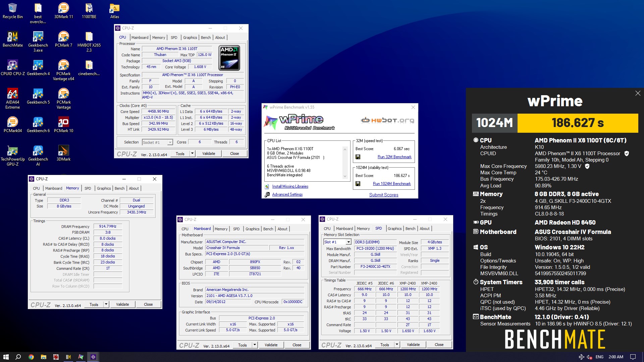644x362 pixels.
Task: Click Validate button in CPU-Z SPD window
Action: (413, 345)
